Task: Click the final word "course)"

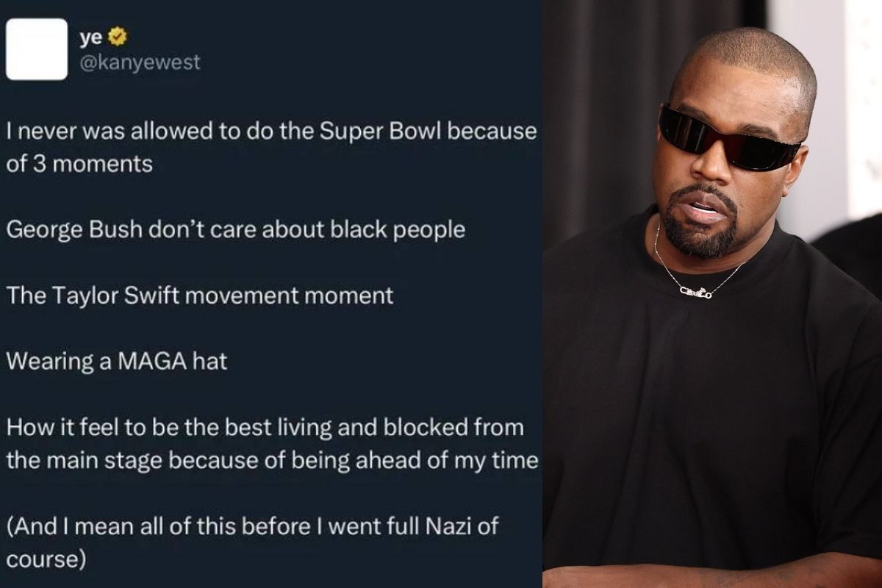Action: point(46,559)
